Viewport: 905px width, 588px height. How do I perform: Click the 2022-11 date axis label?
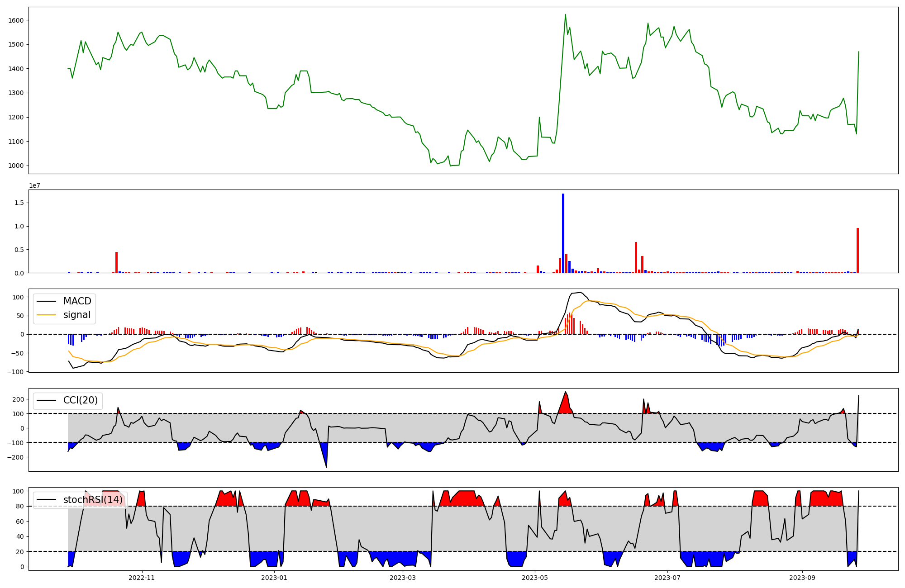click(142, 578)
